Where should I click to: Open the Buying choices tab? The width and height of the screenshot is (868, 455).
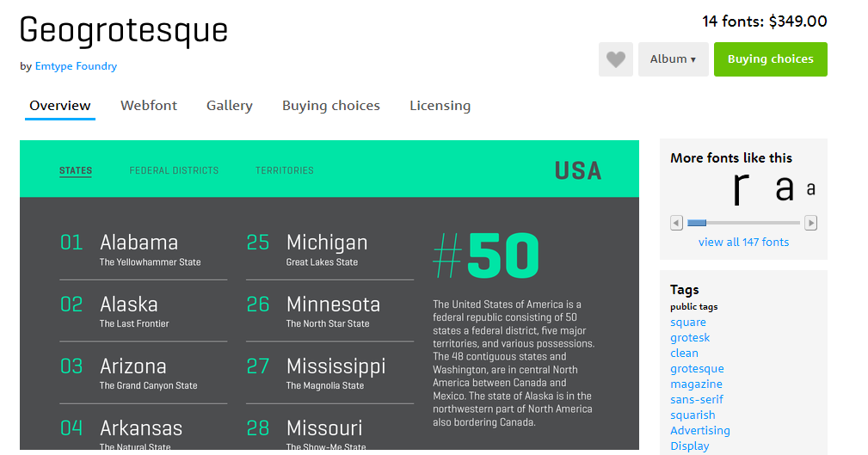tap(331, 106)
